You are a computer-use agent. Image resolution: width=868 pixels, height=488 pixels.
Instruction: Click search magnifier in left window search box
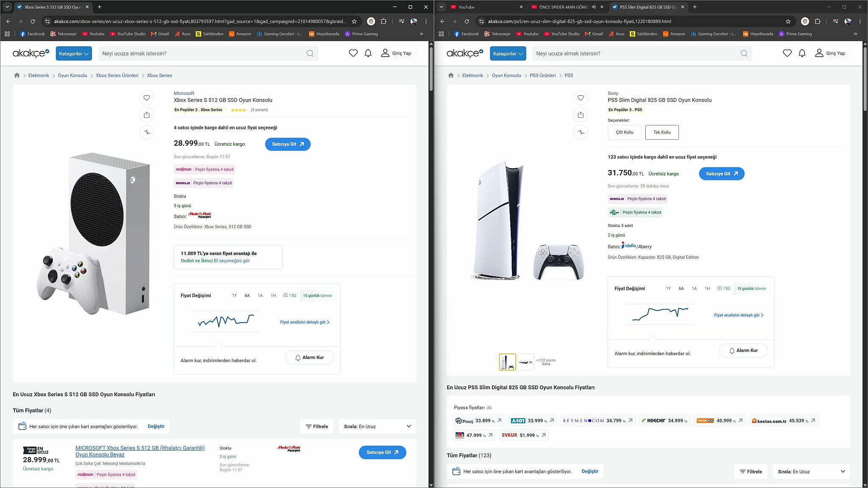[x=310, y=53]
